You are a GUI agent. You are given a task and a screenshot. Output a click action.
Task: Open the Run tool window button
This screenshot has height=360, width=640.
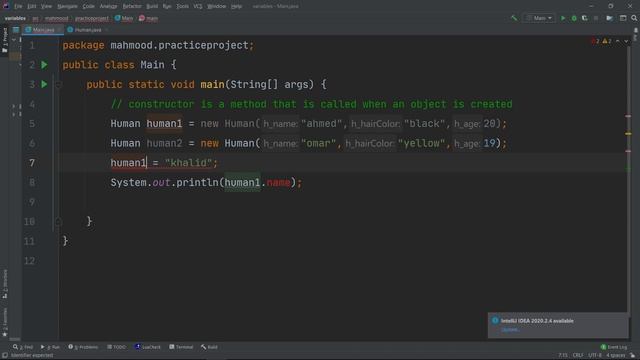50,347
